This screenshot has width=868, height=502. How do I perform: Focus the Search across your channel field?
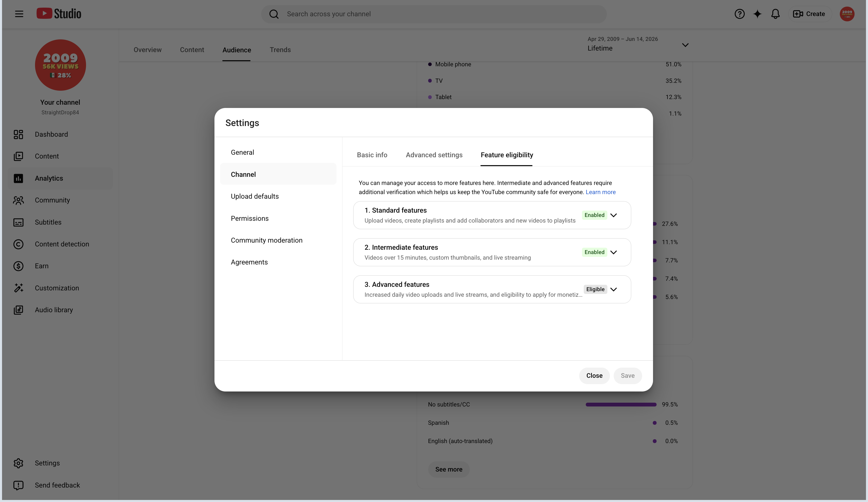click(x=434, y=14)
